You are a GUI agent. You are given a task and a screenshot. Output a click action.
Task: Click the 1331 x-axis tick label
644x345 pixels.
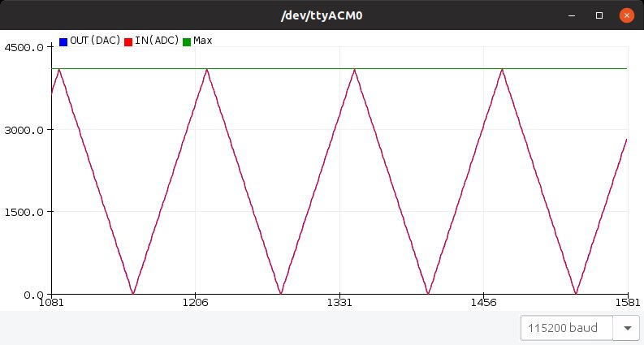(339, 303)
